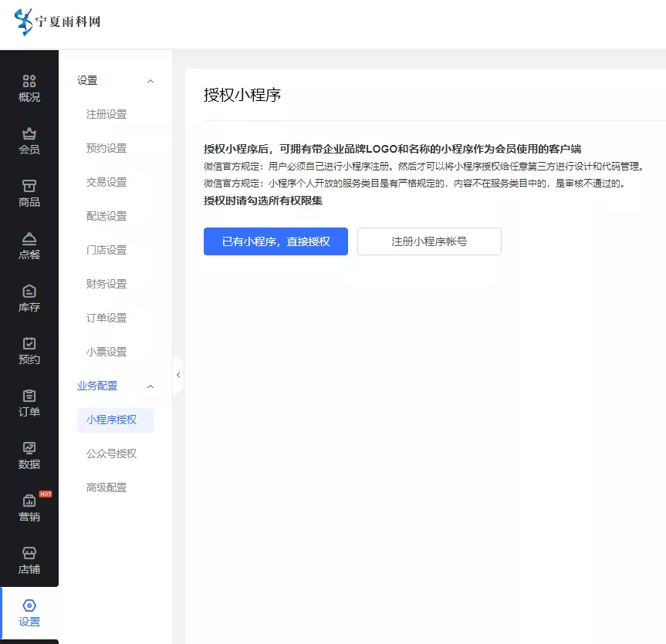Open 小票设置 menu item
The height and width of the screenshot is (644, 666).
click(x=106, y=352)
